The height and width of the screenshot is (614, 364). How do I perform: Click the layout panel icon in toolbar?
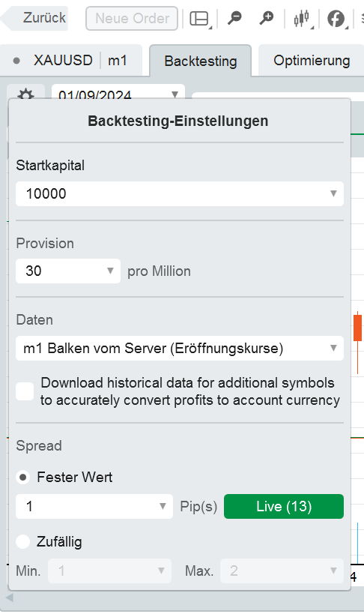pyautogui.click(x=198, y=18)
